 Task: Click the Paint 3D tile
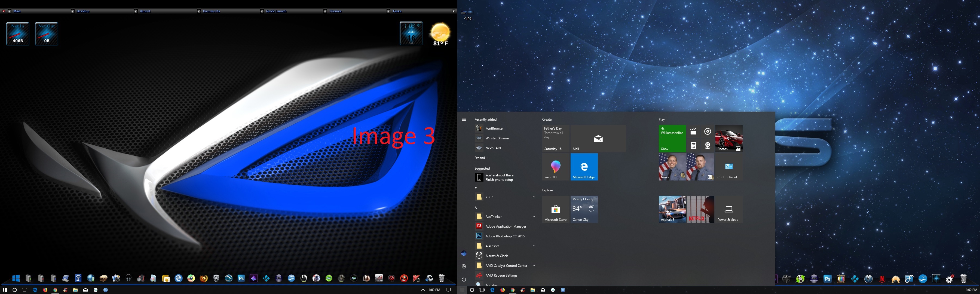point(555,167)
